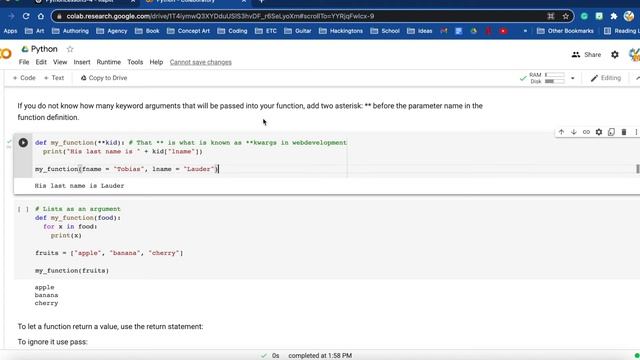This screenshot has width=640, height=360.
Task: Open Colab notebook settings gear near Share
Action: 615,55
